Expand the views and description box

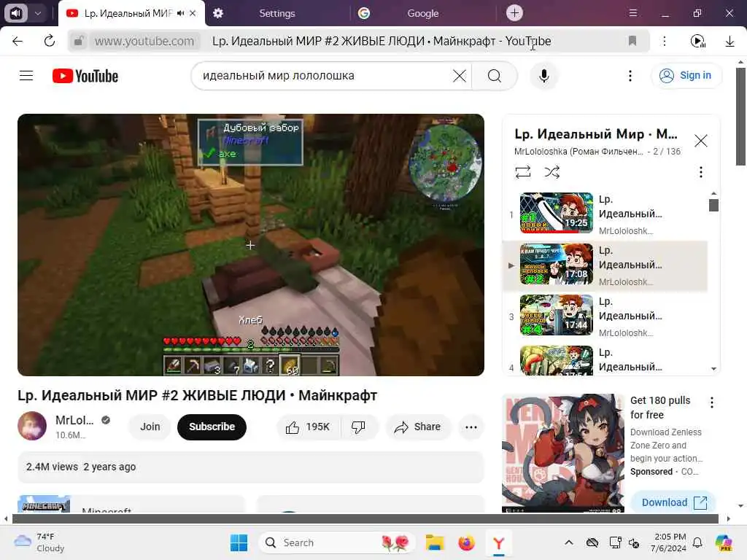[x=251, y=467]
